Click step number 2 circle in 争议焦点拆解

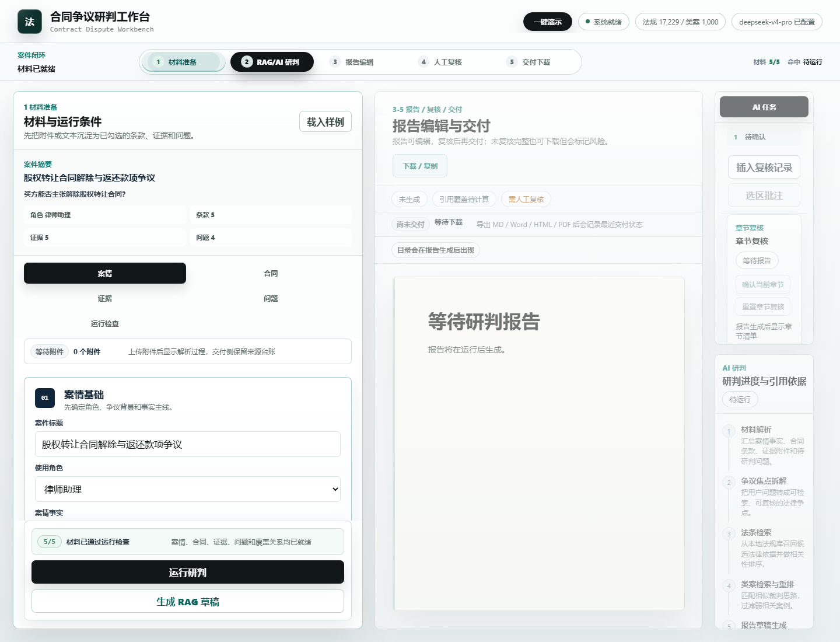729,483
